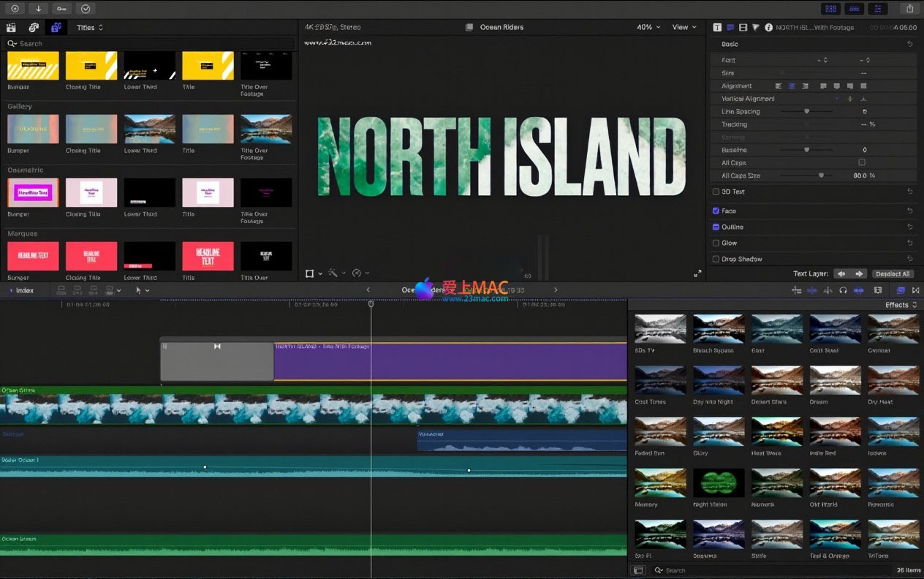Go to next Text Layer arrow
The width and height of the screenshot is (924, 579).
859,273
